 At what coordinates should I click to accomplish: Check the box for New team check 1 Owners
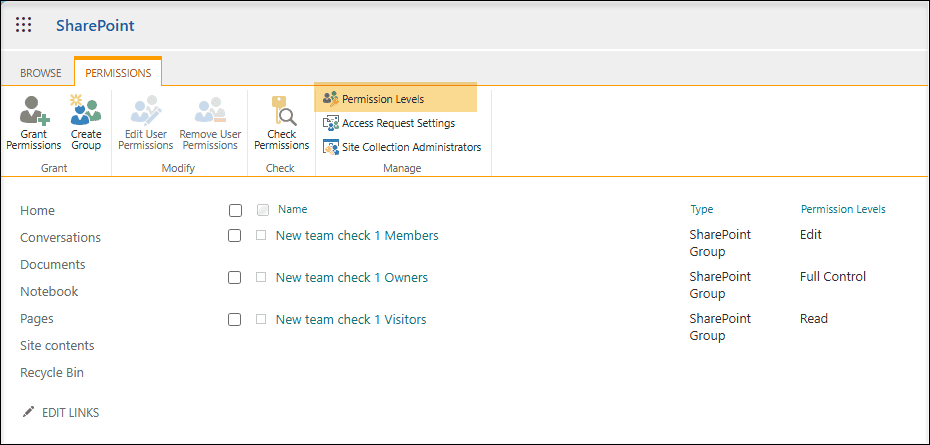pos(235,277)
